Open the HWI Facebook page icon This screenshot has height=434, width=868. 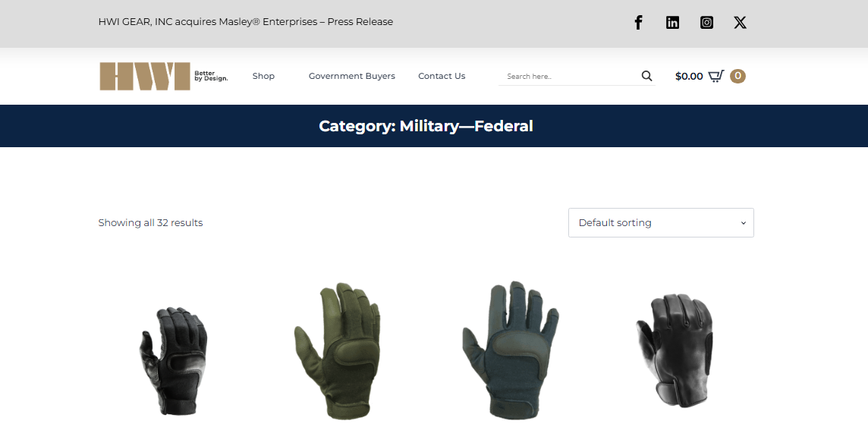(638, 23)
